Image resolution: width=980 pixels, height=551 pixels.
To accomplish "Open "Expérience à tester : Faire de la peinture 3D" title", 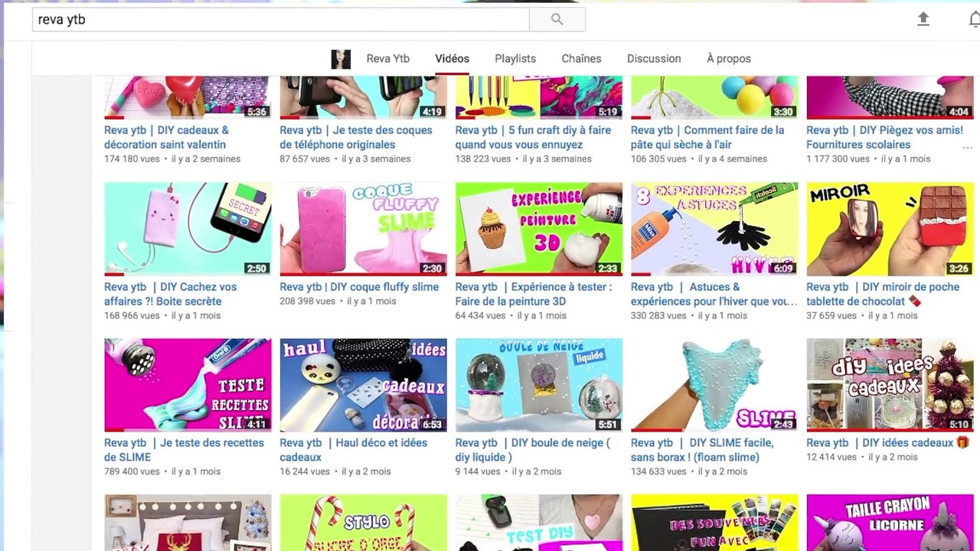I will point(534,294).
